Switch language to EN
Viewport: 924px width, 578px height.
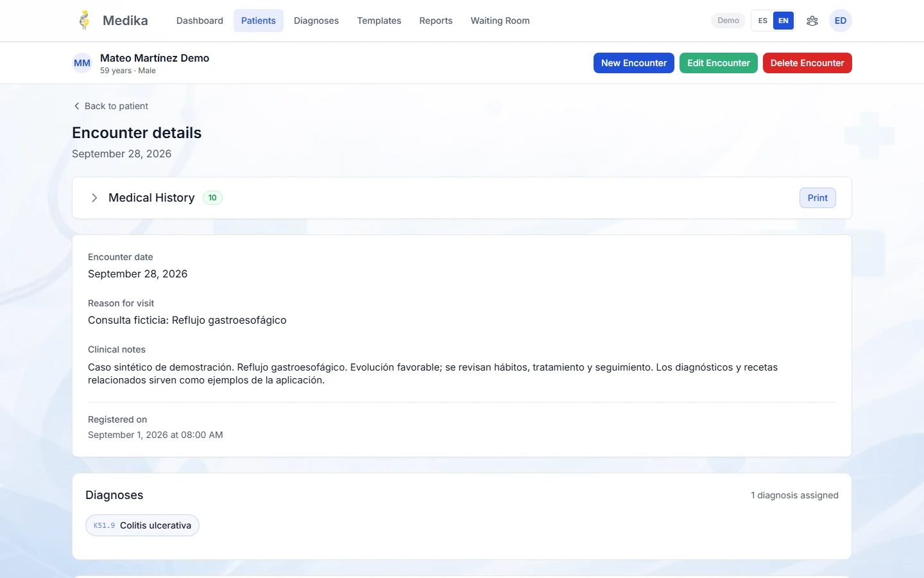pos(783,21)
